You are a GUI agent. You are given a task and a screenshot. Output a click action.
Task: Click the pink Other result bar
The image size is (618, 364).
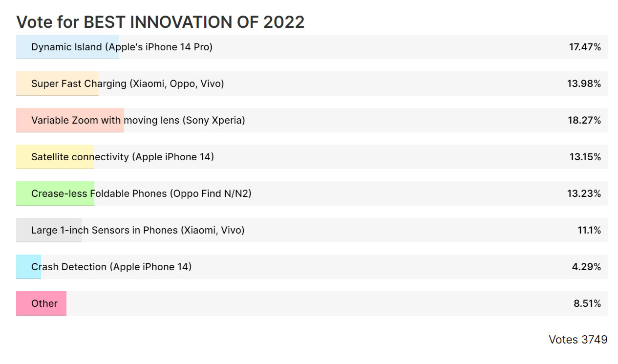41,303
